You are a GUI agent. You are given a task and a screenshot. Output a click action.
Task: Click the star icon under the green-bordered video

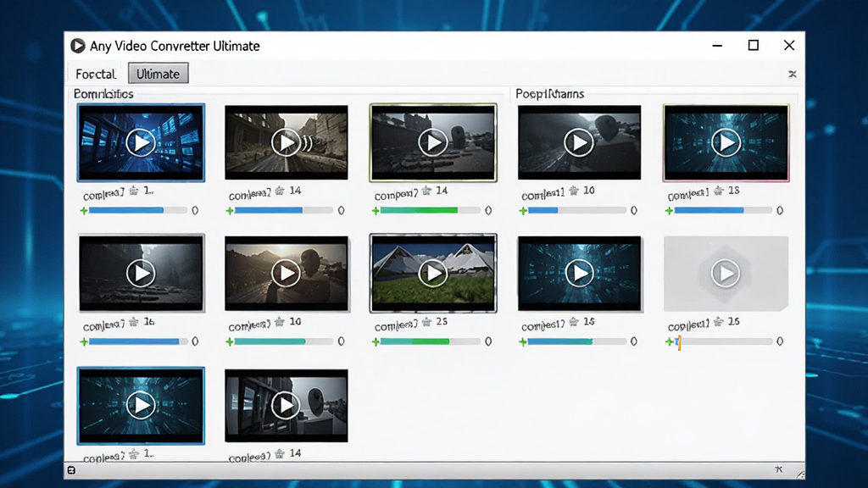tap(426, 191)
